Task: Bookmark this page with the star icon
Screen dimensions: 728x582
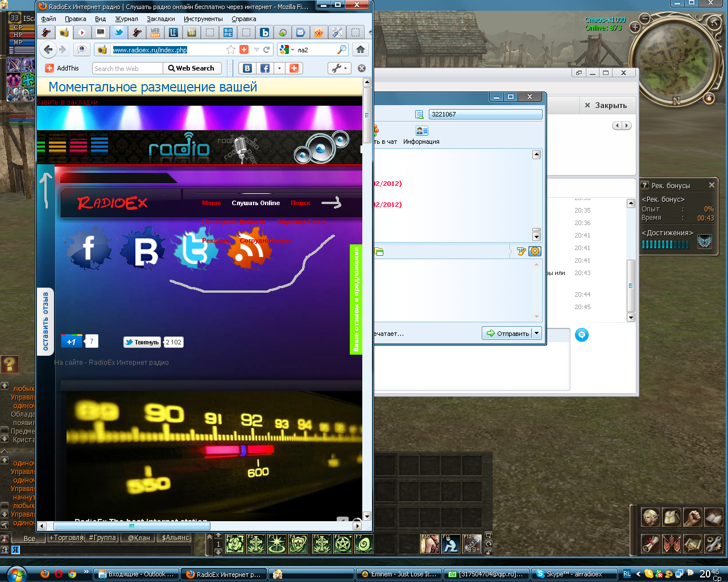Action: (x=231, y=49)
